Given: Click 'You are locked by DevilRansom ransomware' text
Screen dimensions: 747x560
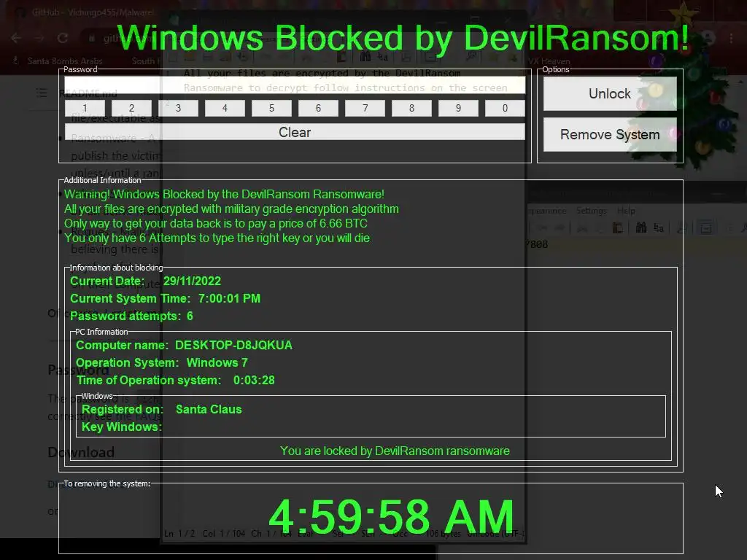Looking at the screenshot, I should 395,451.
